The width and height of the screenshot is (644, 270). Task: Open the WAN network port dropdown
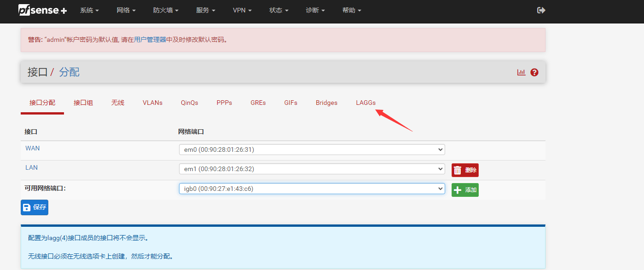(x=312, y=149)
